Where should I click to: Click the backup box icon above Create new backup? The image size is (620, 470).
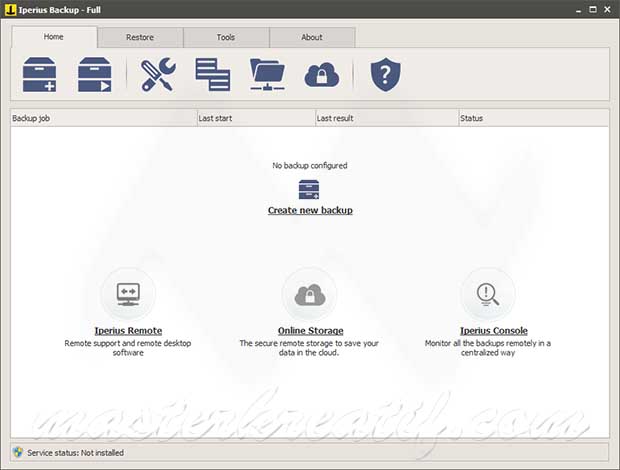pos(309,189)
